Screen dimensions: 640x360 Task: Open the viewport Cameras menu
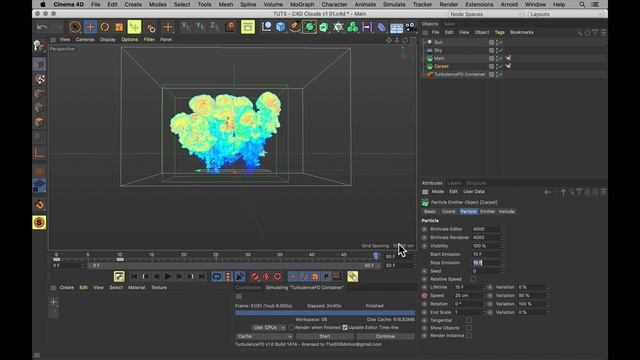click(85, 40)
